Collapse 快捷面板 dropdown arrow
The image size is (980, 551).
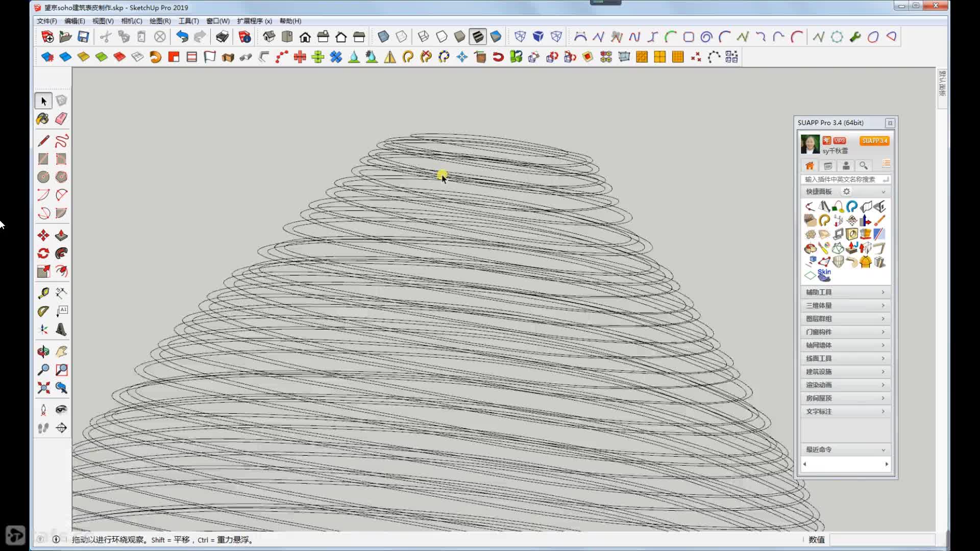(883, 192)
